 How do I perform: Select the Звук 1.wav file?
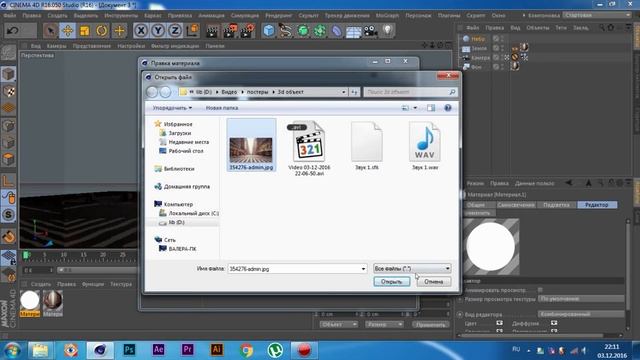(x=425, y=145)
